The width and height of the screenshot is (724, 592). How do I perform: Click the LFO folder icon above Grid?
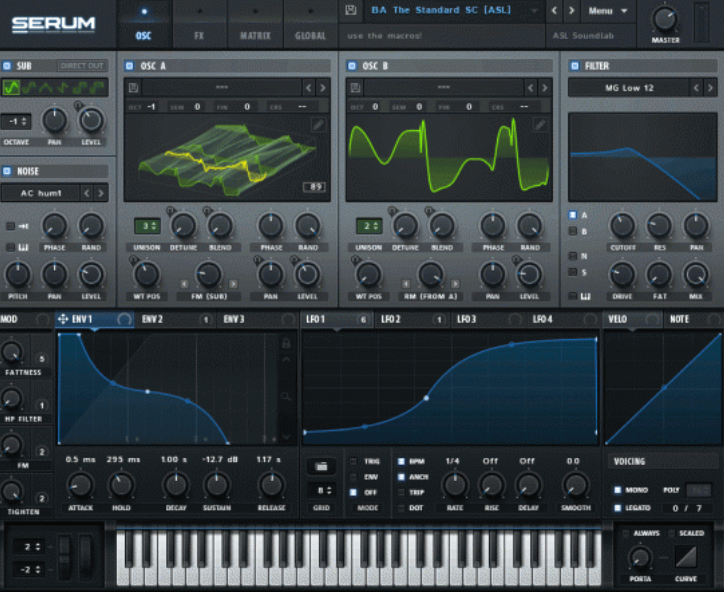(321, 466)
